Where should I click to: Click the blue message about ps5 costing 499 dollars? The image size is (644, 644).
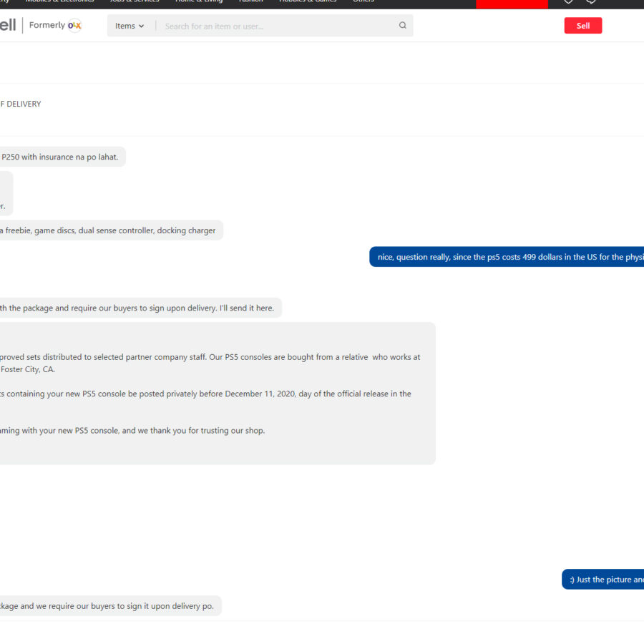point(507,257)
